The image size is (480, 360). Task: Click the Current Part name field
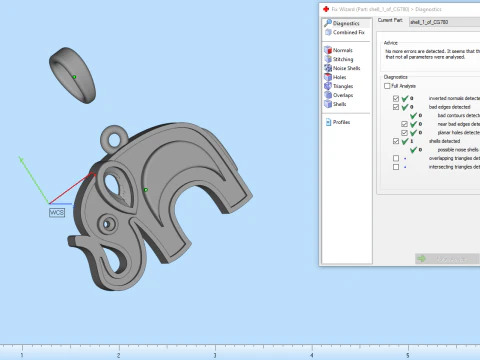(444, 22)
